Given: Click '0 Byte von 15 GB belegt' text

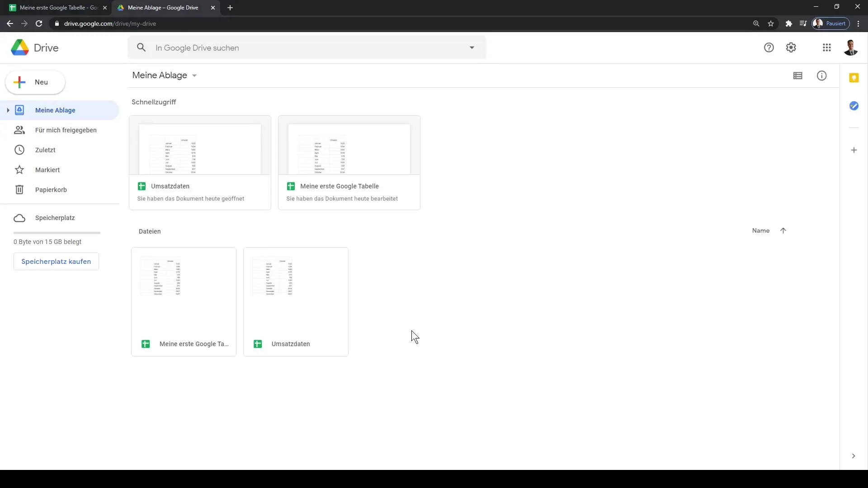Looking at the screenshot, I should (x=47, y=242).
